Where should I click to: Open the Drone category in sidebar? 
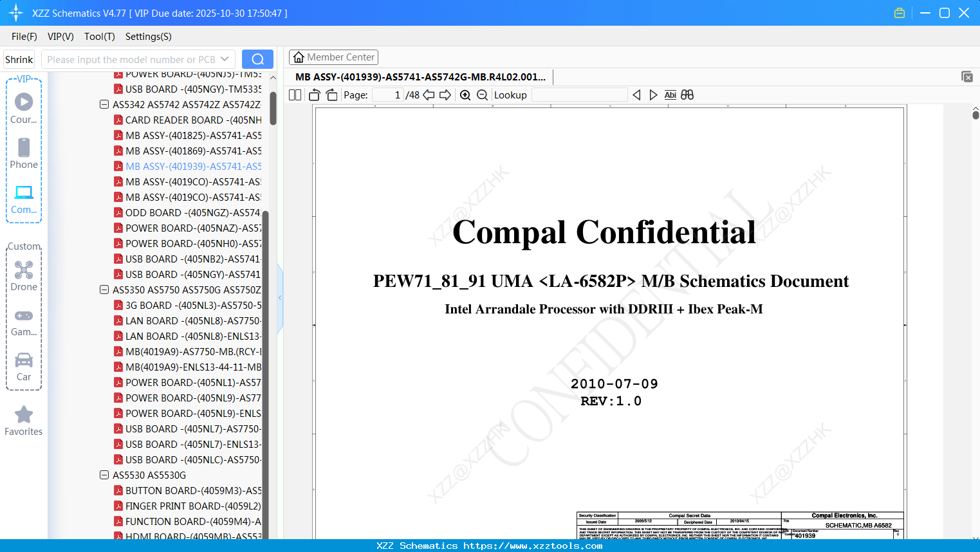point(24,276)
